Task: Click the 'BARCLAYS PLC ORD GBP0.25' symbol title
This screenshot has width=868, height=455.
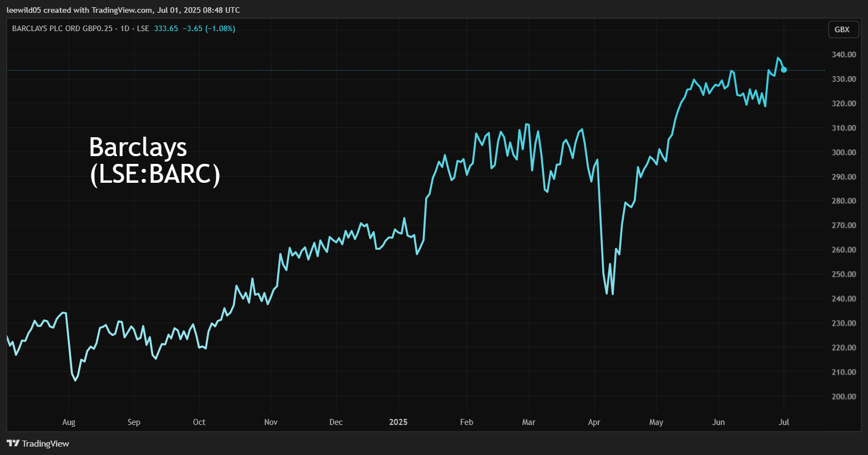Action: 62,28
